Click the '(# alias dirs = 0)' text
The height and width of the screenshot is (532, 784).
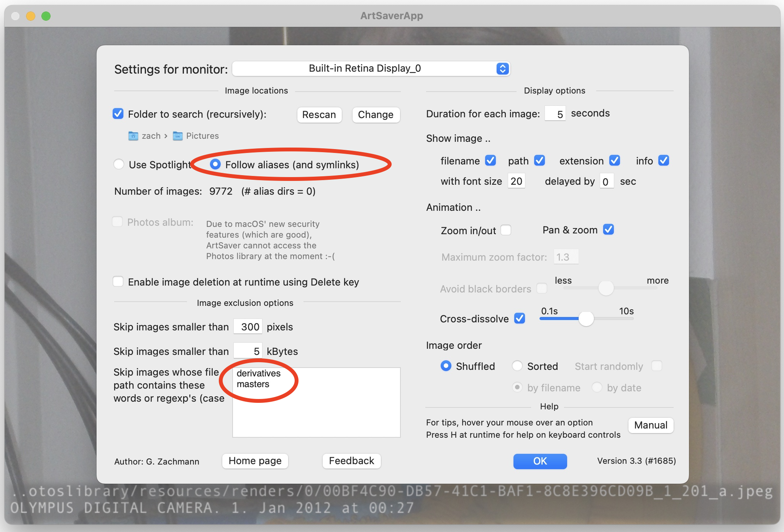279,191
